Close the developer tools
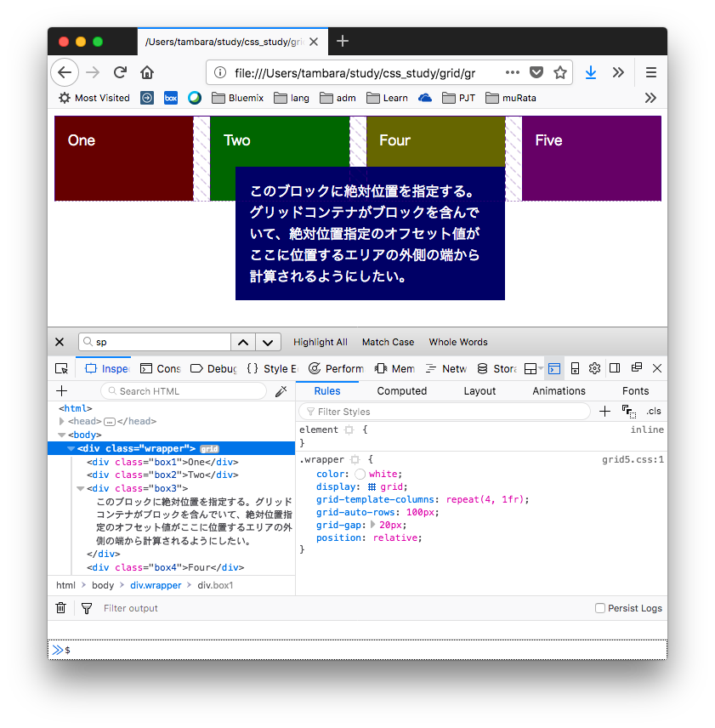This screenshot has width=715, height=728. (x=657, y=368)
